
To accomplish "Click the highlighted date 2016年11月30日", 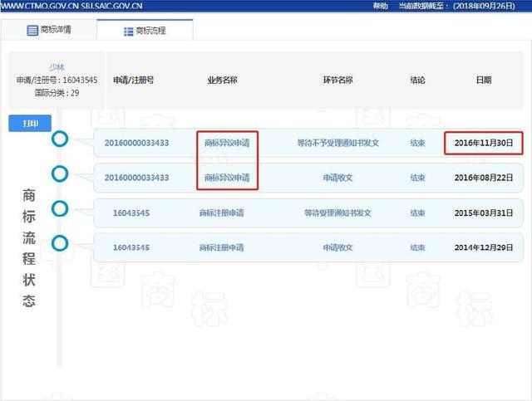I will tap(483, 143).
